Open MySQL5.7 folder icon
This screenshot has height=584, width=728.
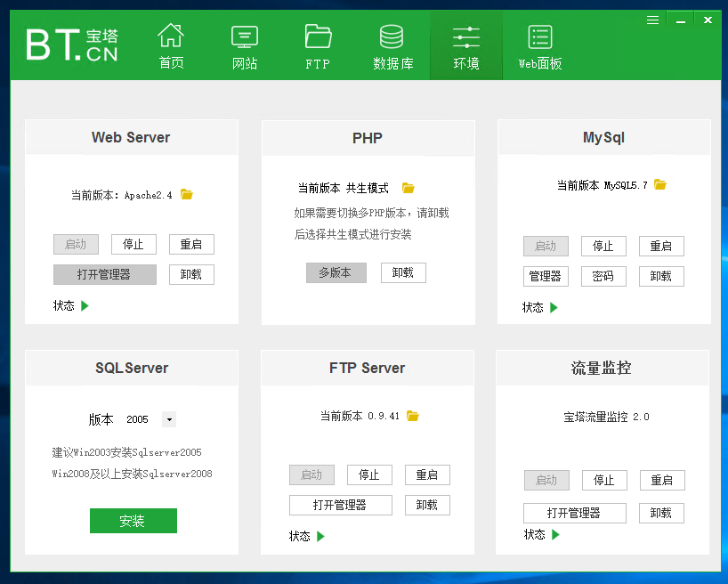(660, 184)
